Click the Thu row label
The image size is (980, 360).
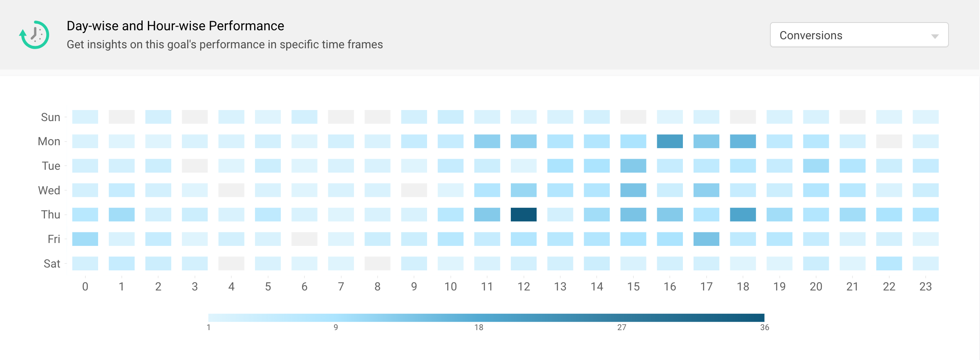(x=49, y=214)
